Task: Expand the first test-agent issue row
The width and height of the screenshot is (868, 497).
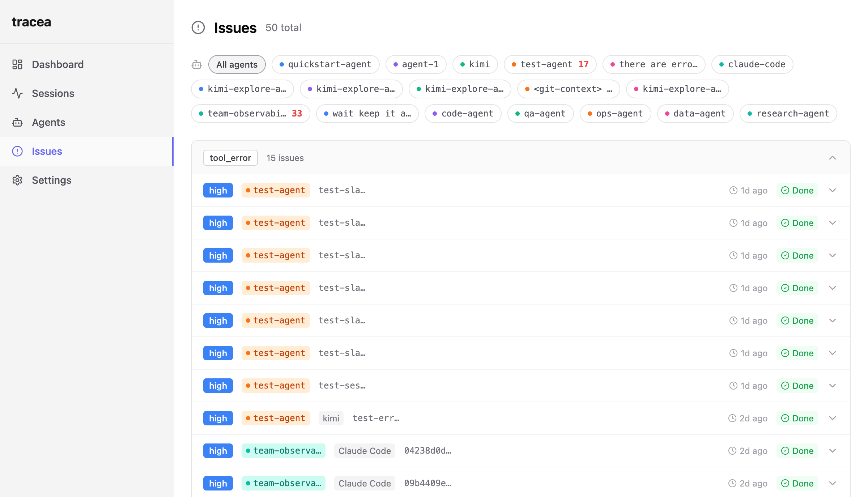Action: tap(833, 190)
